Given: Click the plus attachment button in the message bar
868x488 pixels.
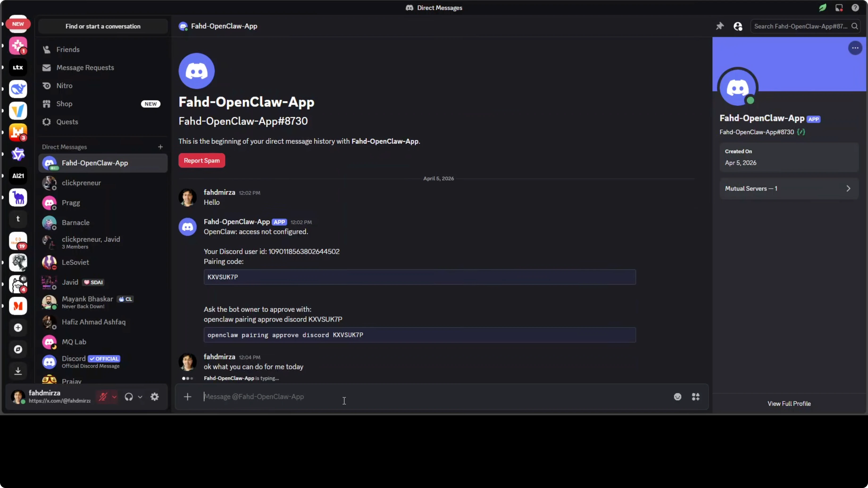Looking at the screenshot, I should point(188,397).
